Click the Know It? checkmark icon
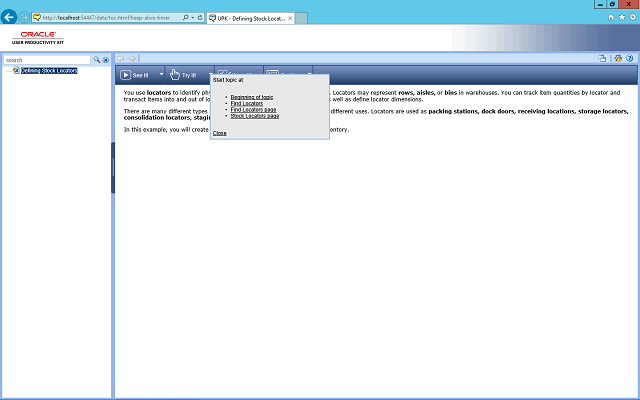Image resolution: width=640 pixels, height=400 pixels. click(222, 72)
